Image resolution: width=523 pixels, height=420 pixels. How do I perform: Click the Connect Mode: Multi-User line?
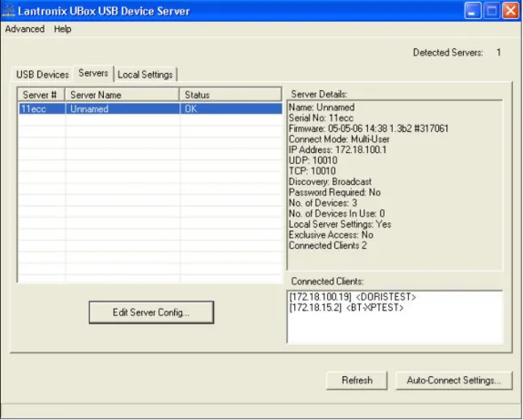[x=339, y=139]
